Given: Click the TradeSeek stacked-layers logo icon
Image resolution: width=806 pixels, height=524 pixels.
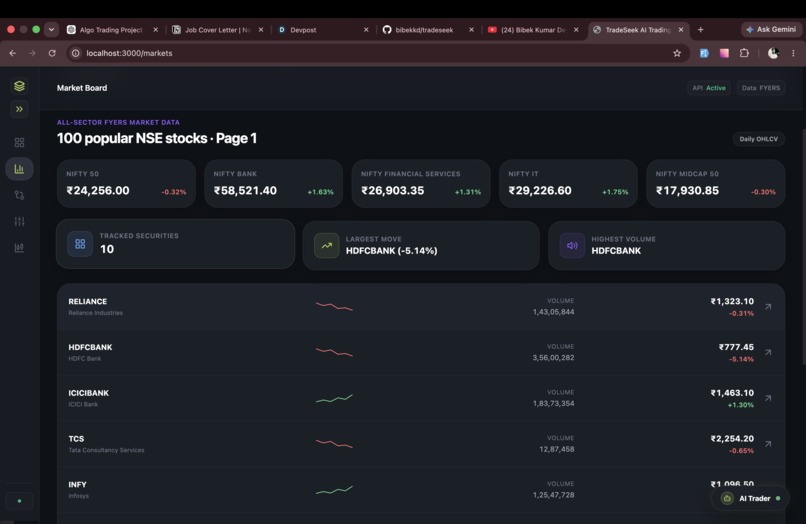Looking at the screenshot, I should tap(19, 86).
